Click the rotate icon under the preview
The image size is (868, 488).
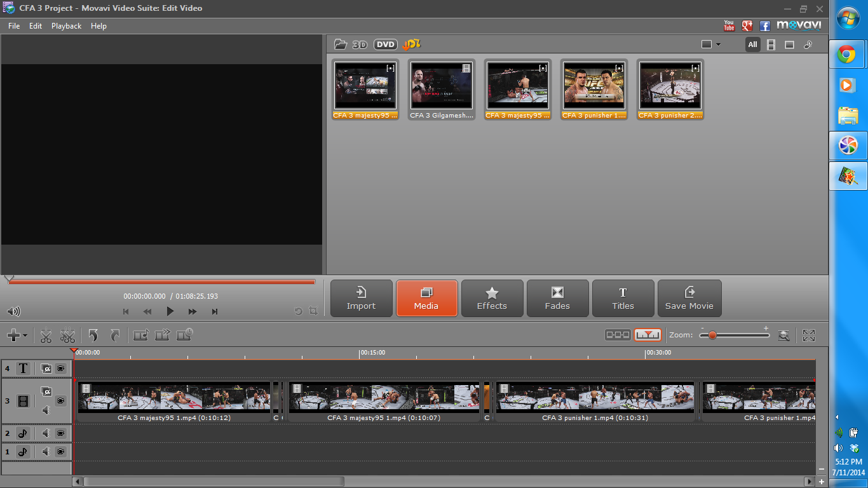pyautogui.click(x=298, y=311)
